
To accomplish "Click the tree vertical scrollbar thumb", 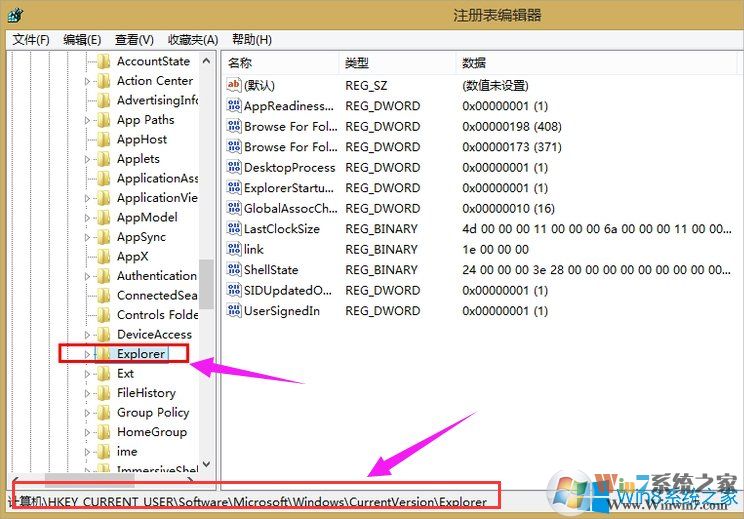I will pos(206,283).
